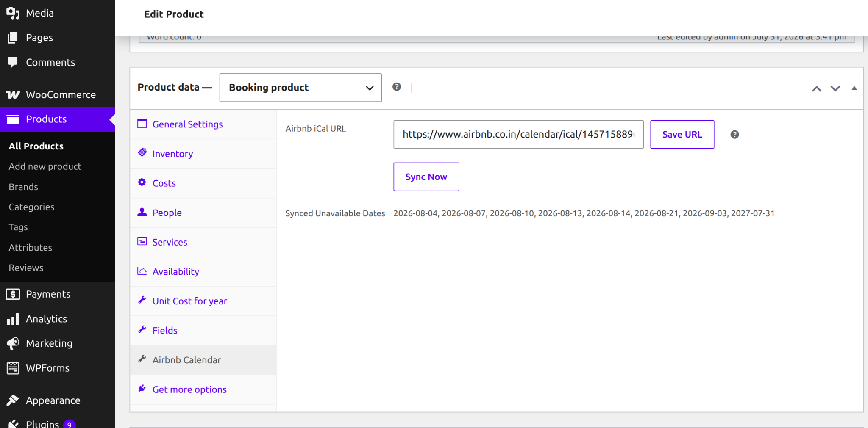868x428 pixels.
Task: Click Add new product link
Action: (x=45, y=167)
